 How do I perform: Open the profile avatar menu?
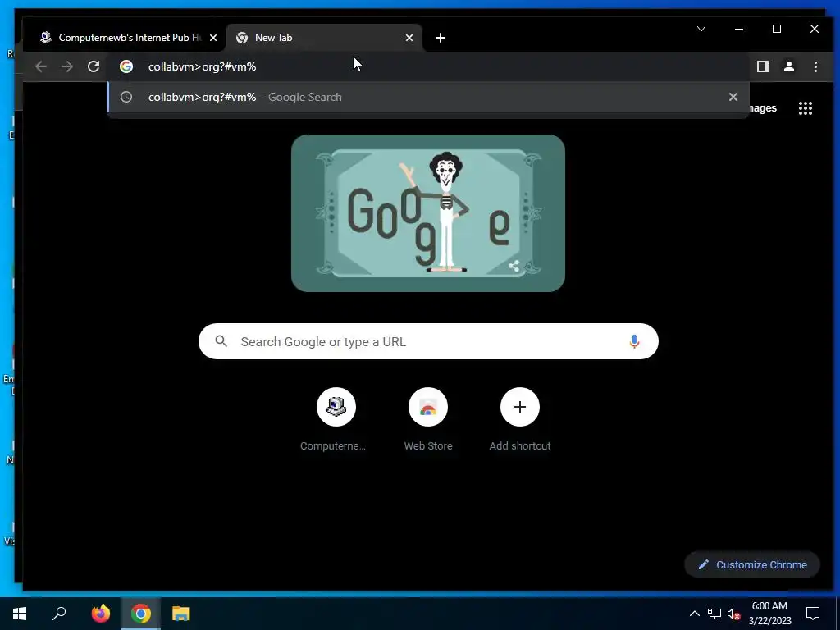pos(788,66)
